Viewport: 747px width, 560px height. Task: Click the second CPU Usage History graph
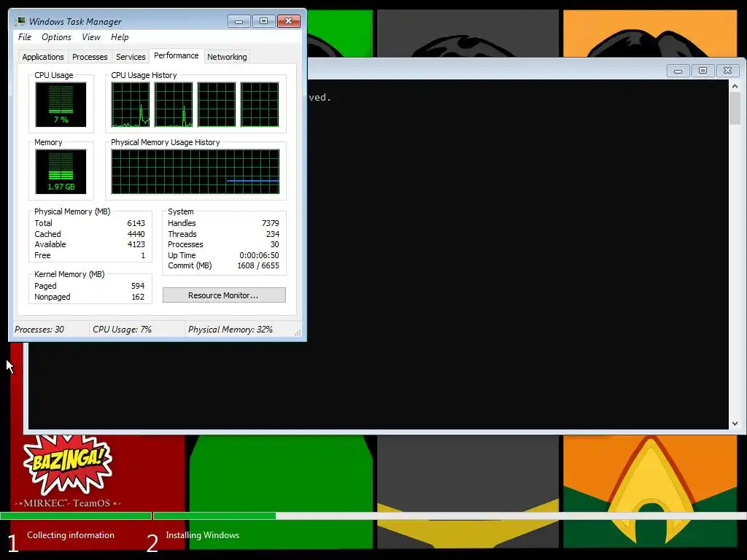point(174,104)
